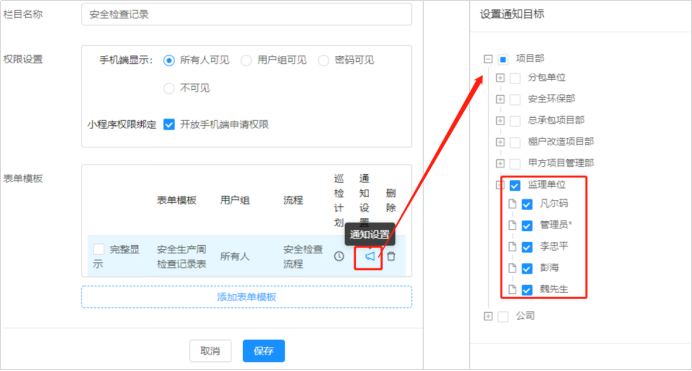Viewport: 692px width, 371px height.
Task: Click 甲方项目管理部 tree label
Action: click(561, 163)
